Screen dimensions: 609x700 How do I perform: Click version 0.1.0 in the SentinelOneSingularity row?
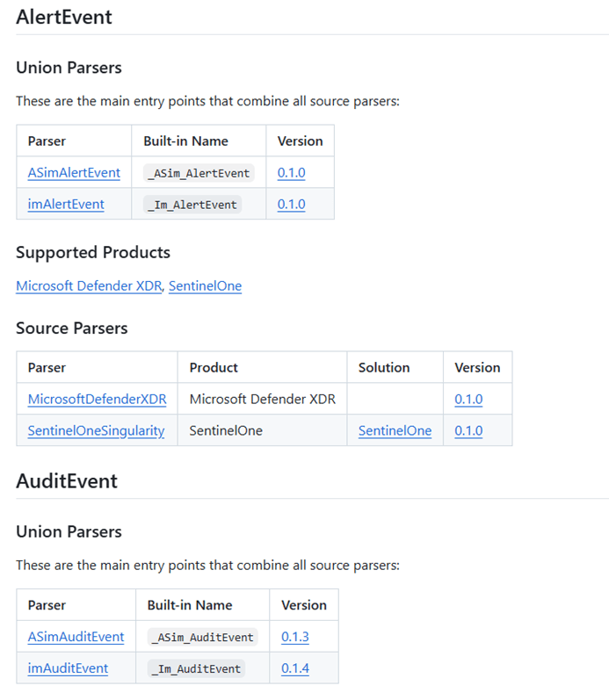[468, 431]
